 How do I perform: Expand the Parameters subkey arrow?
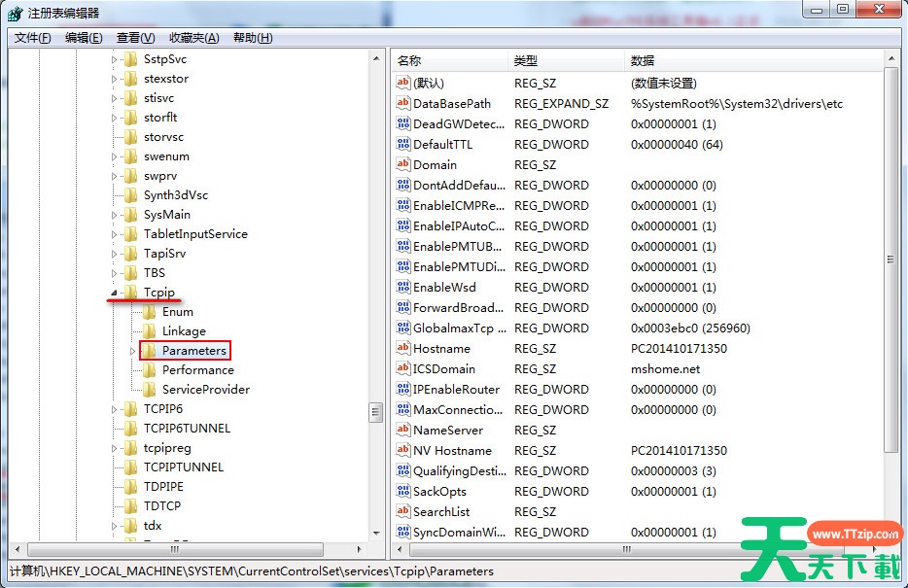coord(132,351)
